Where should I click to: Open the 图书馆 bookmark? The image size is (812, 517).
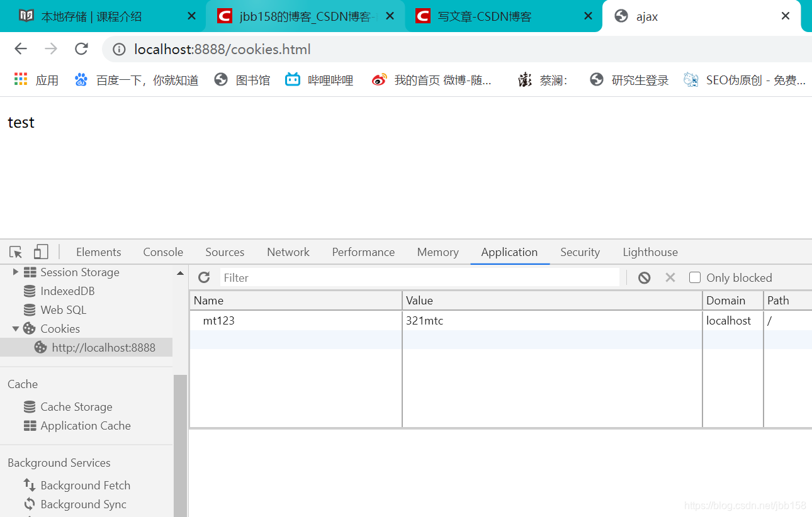pos(252,79)
